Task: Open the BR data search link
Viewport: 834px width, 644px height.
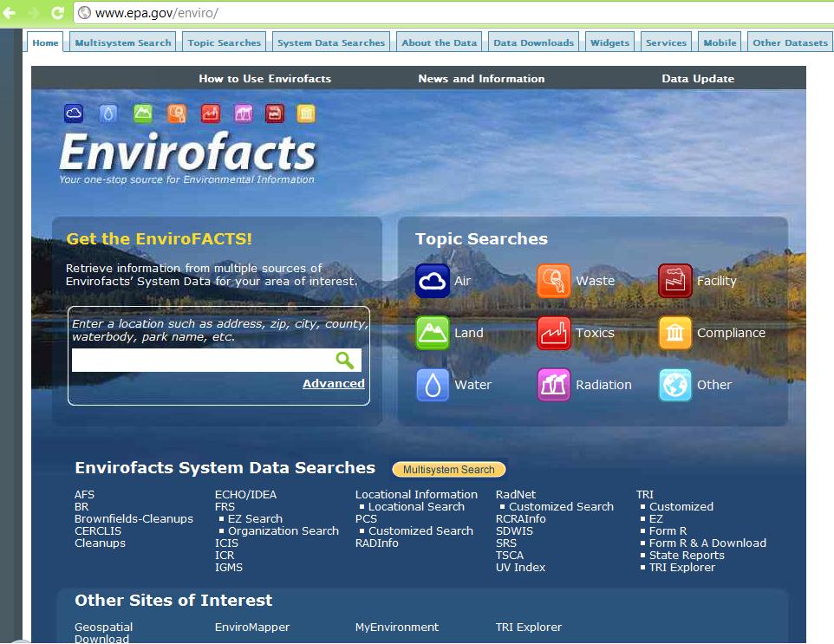Action: click(x=81, y=507)
